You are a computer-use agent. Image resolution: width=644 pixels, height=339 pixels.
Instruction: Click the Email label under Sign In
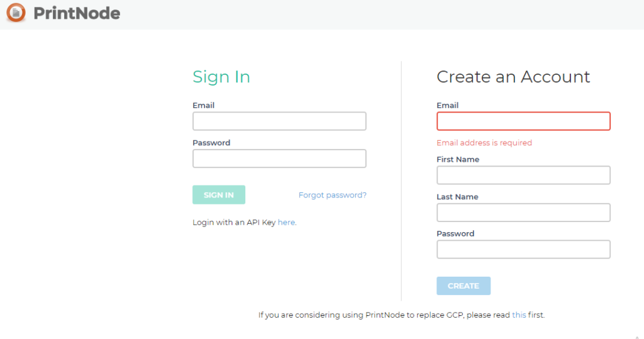click(204, 106)
